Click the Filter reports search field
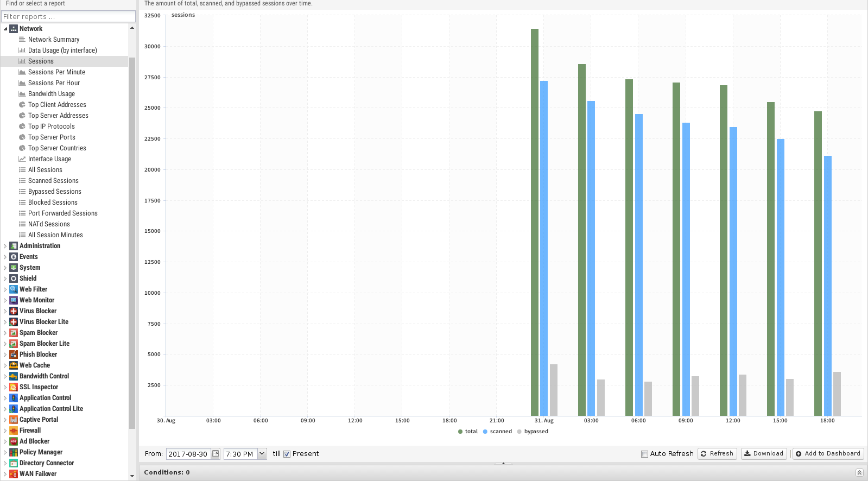 pos(68,17)
